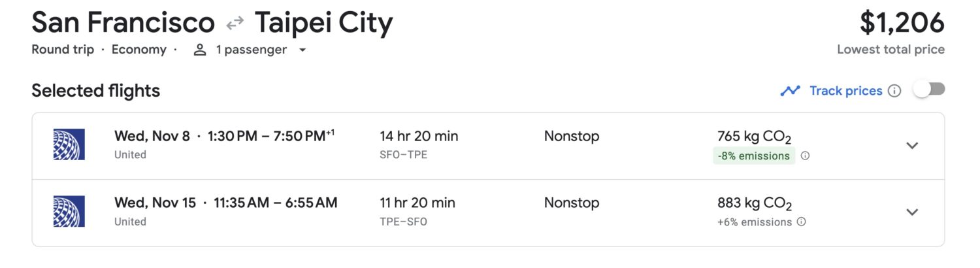Select the 11:35 AM – 6:55 AM return flight
The width and height of the screenshot is (980, 268).
275,203
